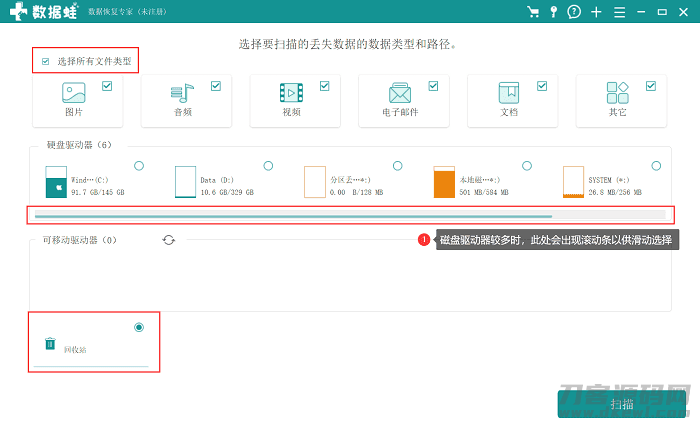Open the help question mark icon

pos(574,12)
